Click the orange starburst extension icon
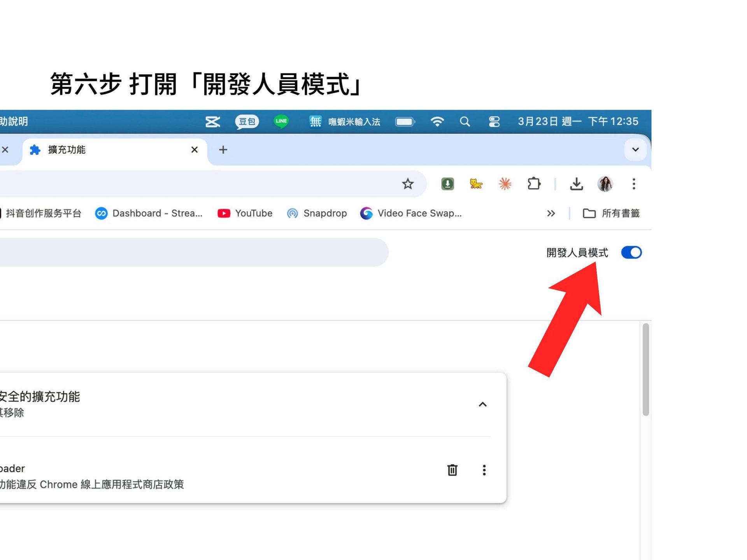Image resolution: width=747 pixels, height=560 pixels. pyautogui.click(x=505, y=184)
